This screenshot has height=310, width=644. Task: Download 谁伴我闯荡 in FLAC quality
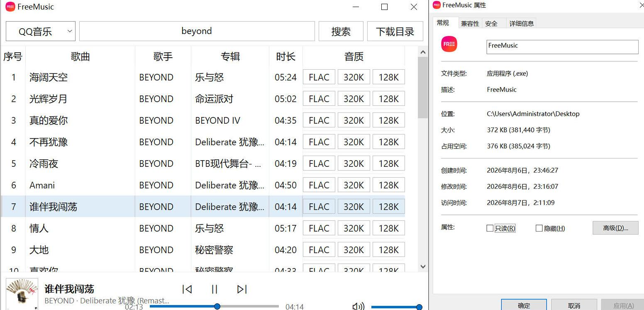tap(319, 207)
